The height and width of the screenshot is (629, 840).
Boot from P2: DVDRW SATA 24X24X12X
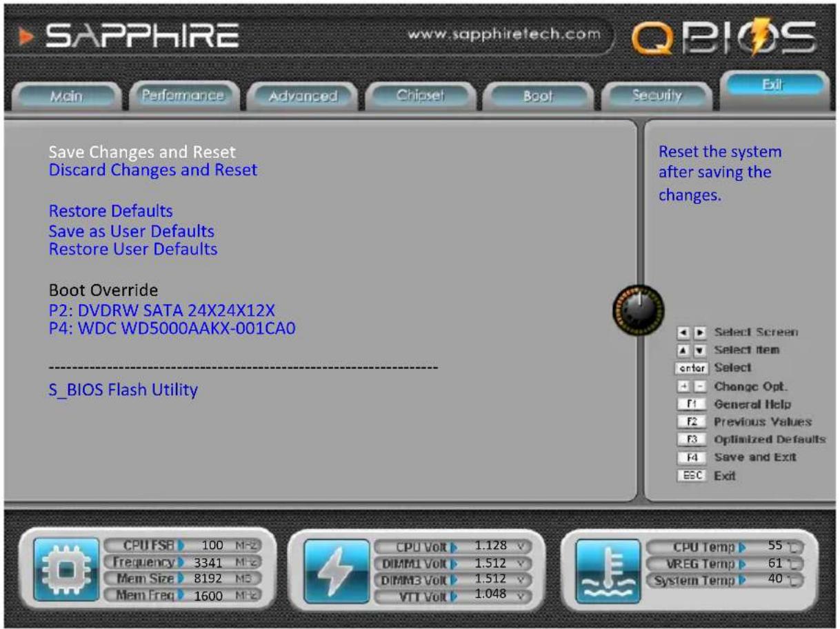pos(162,310)
